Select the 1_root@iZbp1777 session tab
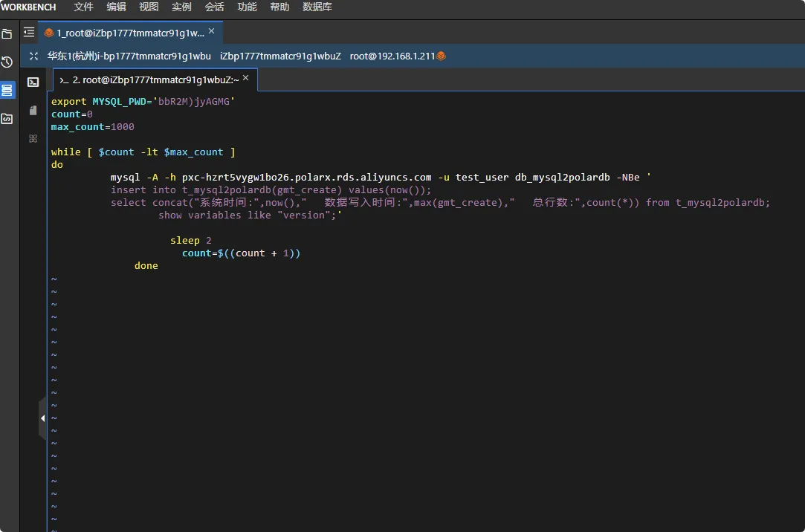Image resolution: width=805 pixels, height=532 pixels. [126, 33]
